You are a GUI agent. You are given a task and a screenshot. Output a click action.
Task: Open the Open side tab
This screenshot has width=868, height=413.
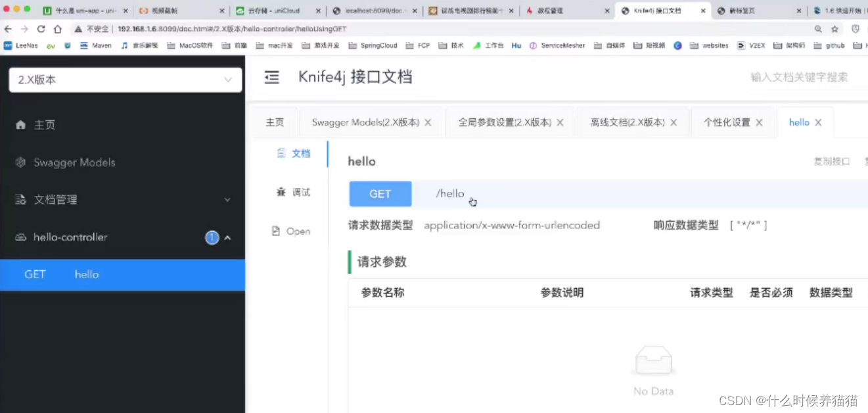pos(291,231)
